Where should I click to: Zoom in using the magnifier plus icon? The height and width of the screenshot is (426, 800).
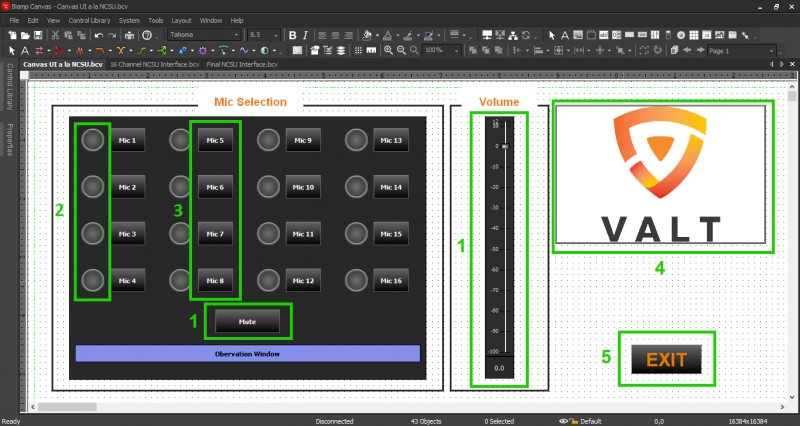tap(388, 50)
